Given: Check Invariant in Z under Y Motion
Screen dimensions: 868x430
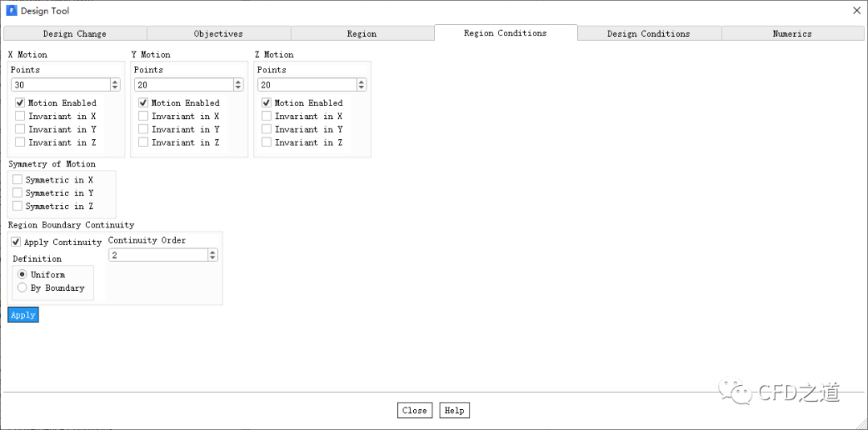Looking at the screenshot, I should 143,142.
